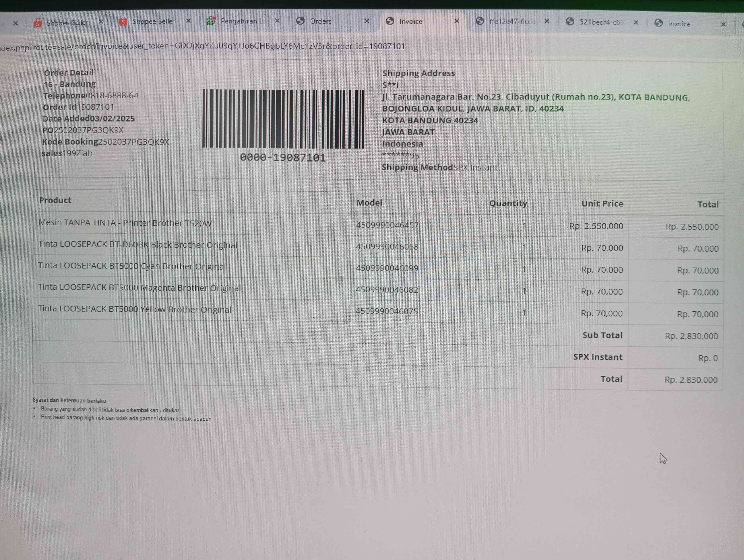This screenshot has height=560, width=744.
Task: Close the second Shopee Seller tab
Action: tap(188, 21)
